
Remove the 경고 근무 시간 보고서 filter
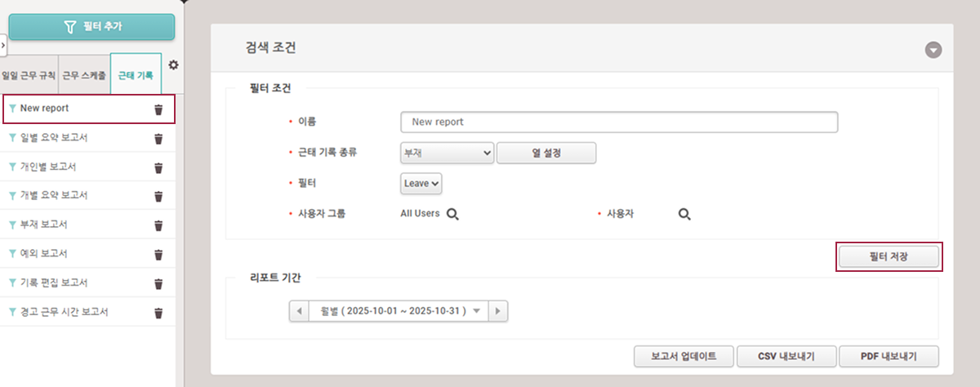[158, 313]
